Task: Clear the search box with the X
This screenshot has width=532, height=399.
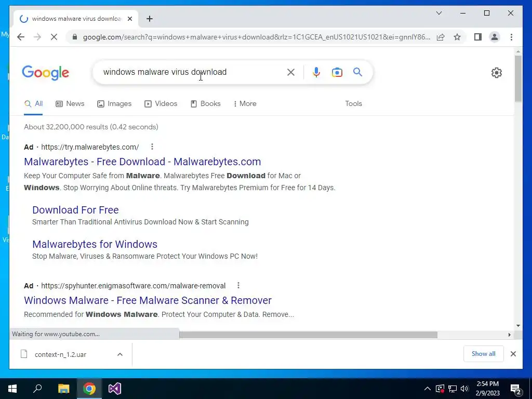Action: pos(291,72)
